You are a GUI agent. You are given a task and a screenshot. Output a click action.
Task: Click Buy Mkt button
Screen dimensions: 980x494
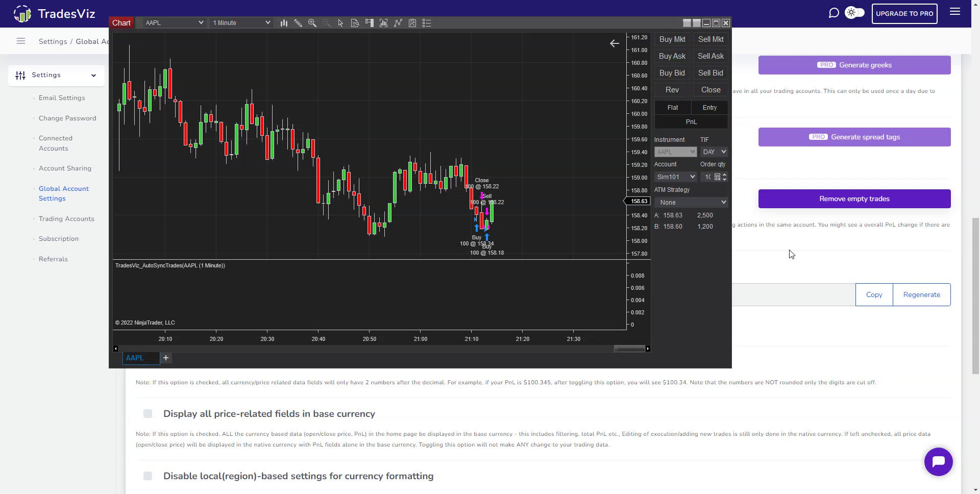672,39
